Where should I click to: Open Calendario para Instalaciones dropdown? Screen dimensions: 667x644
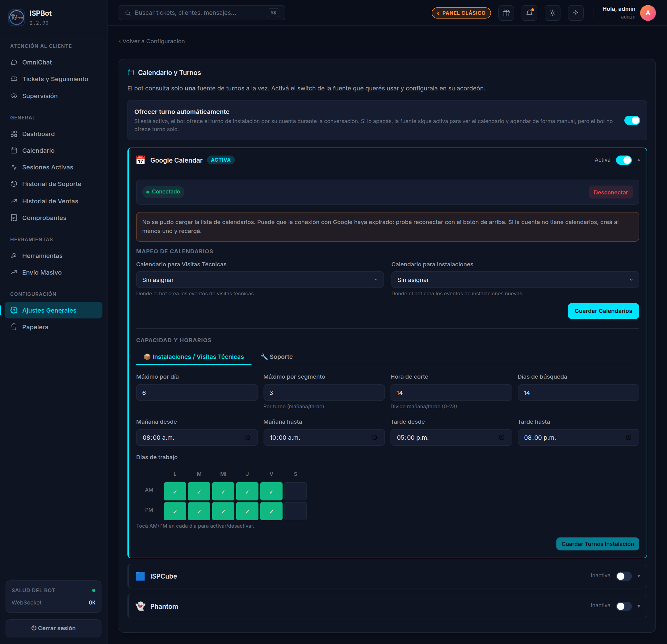coord(515,280)
